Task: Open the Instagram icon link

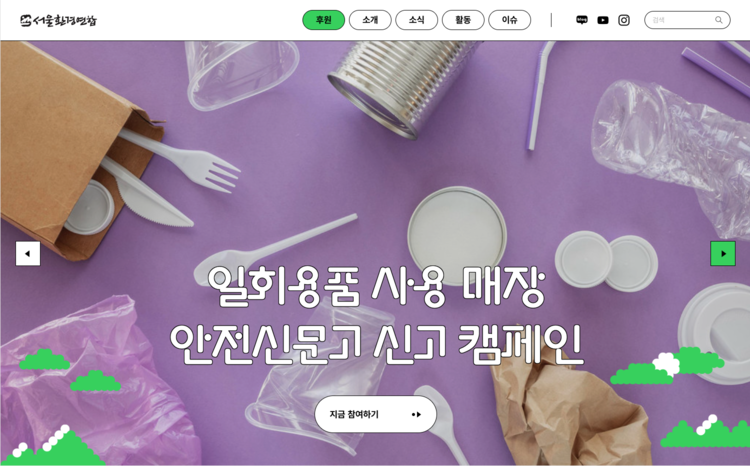Action: pyautogui.click(x=624, y=20)
